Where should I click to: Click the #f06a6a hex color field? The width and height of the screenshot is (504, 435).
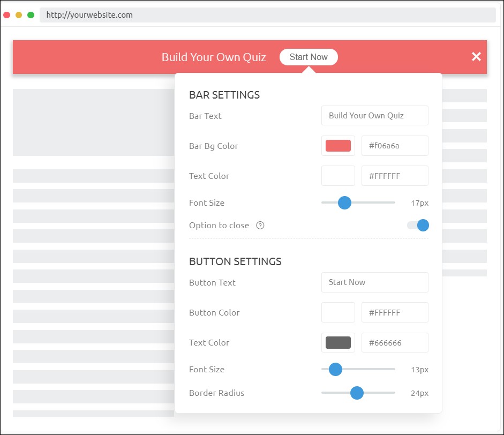(395, 146)
